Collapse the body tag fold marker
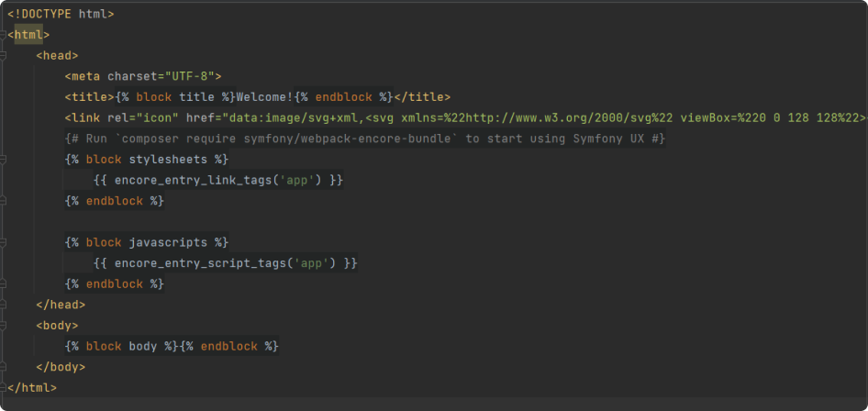 click(x=5, y=326)
